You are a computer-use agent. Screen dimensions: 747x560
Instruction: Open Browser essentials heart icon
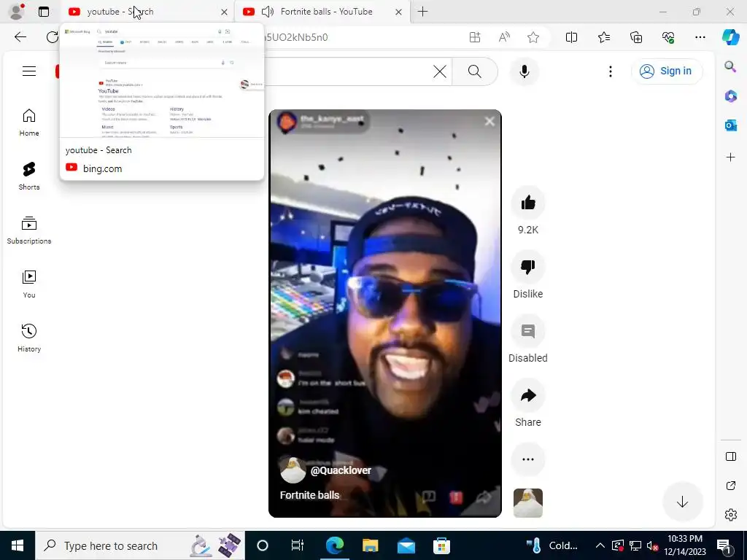tap(668, 37)
